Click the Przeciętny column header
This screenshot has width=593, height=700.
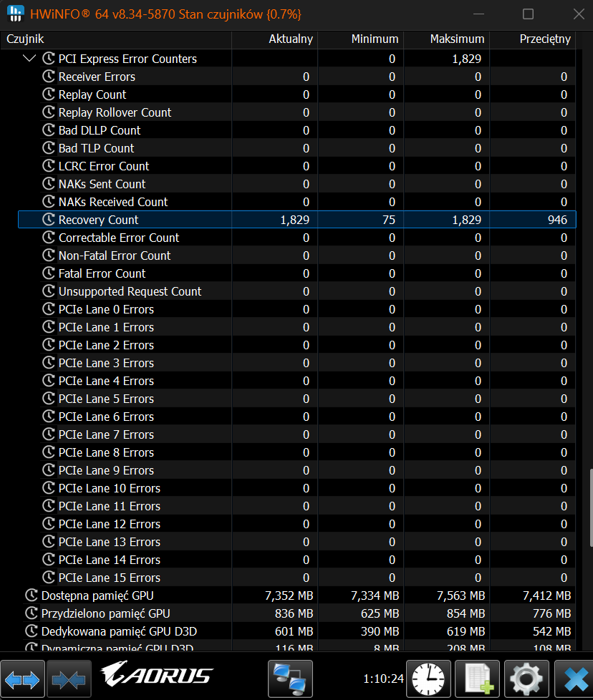[x=544, y=39]
